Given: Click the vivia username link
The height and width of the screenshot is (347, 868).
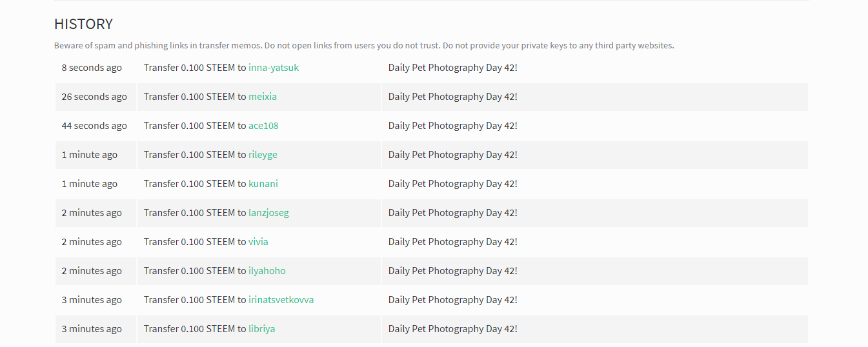Looking at the screenshot, I should [258, 242].
